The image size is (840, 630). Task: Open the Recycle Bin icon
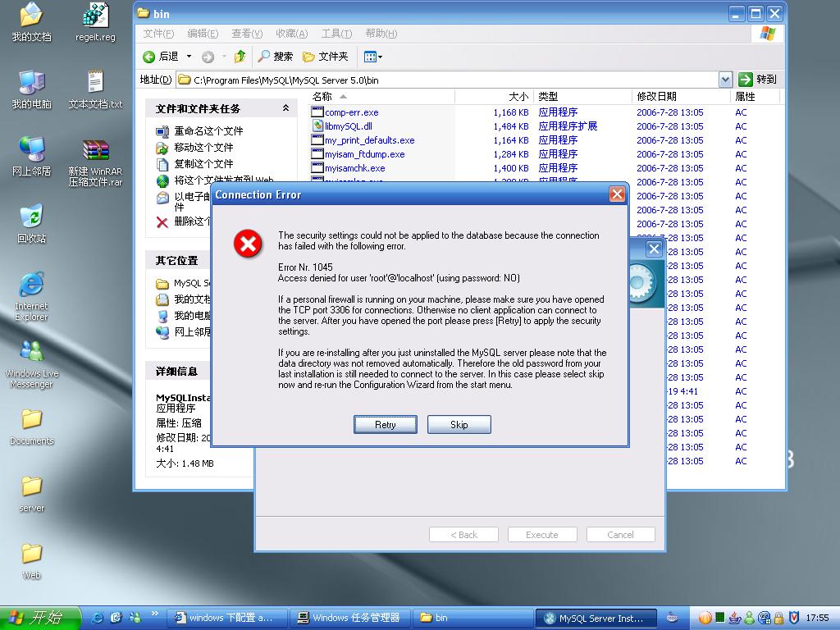(x=32, y=224)
